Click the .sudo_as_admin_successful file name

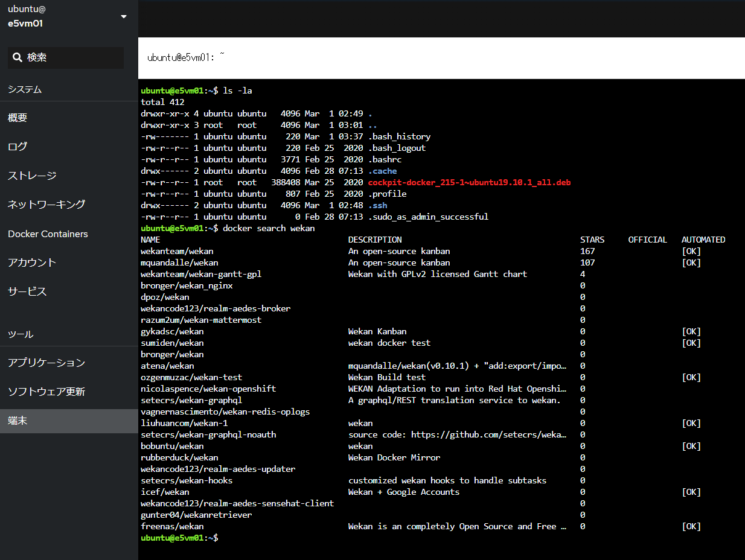point(428,217)
